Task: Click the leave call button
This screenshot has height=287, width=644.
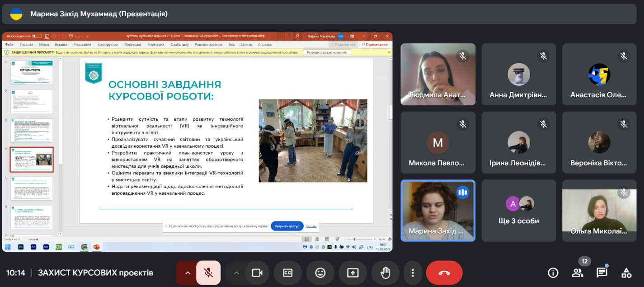Action: pos(444,273)
